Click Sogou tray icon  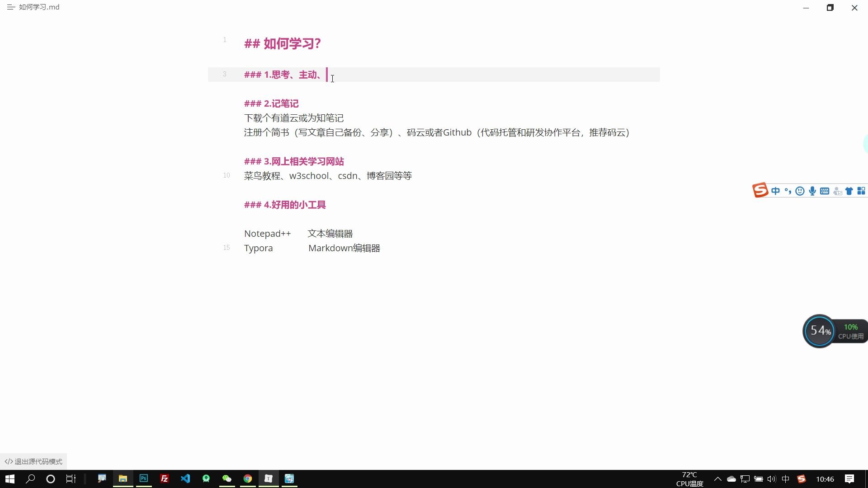pyautogui.click(x=802, y=479)
